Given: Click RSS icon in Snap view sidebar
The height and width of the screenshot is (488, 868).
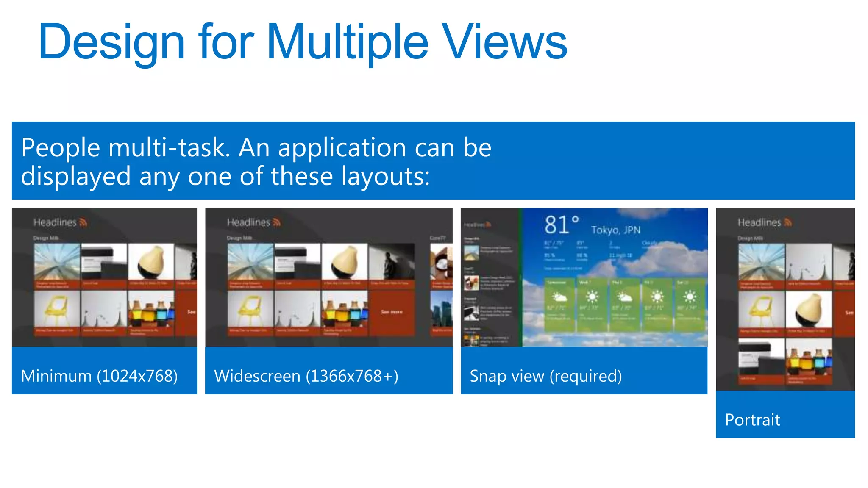Looking at the screenshot, I should pos(489,225).
